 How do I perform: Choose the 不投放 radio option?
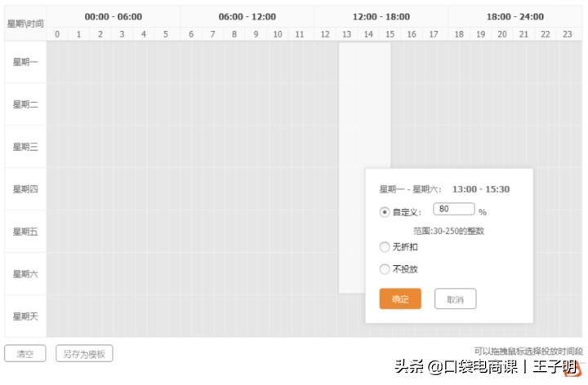click(x=385, y=269)
